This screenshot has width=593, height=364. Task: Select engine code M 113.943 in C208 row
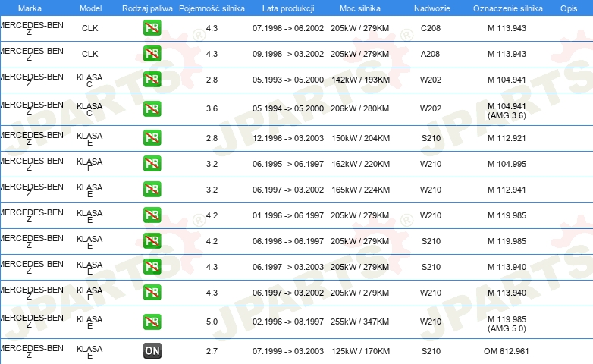(x=507, y=28)
